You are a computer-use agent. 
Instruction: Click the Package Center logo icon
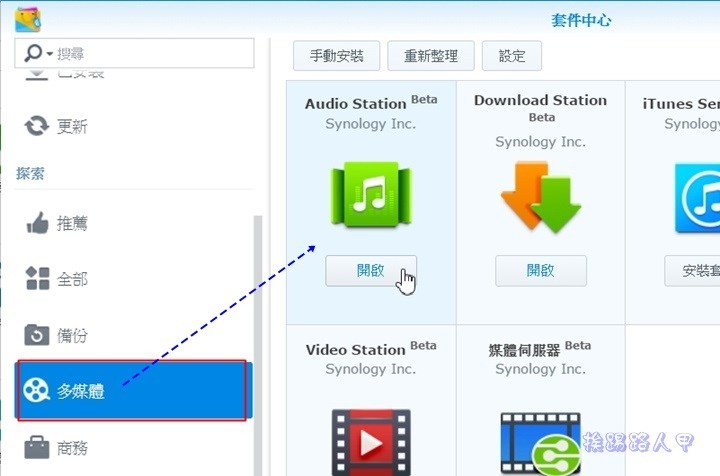pyautogui.click(x=28, y=19)
